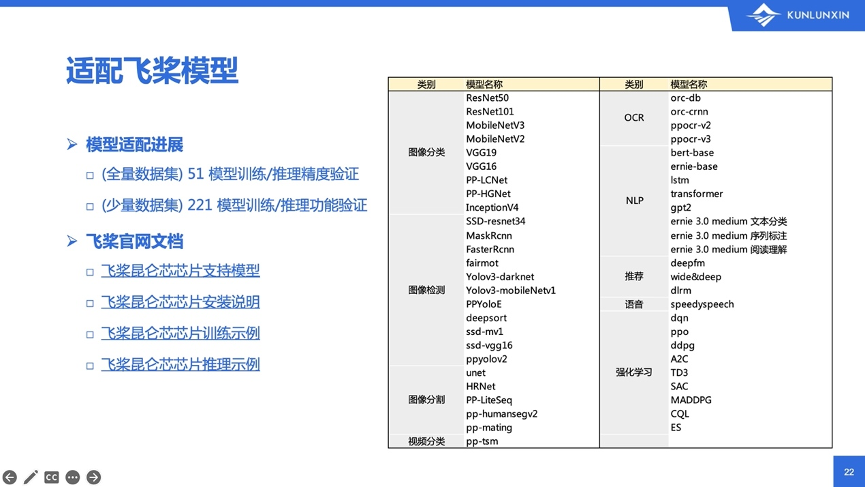Click ppocr-v3 table cell
866x487 pixels.
[x=690, y=139]
